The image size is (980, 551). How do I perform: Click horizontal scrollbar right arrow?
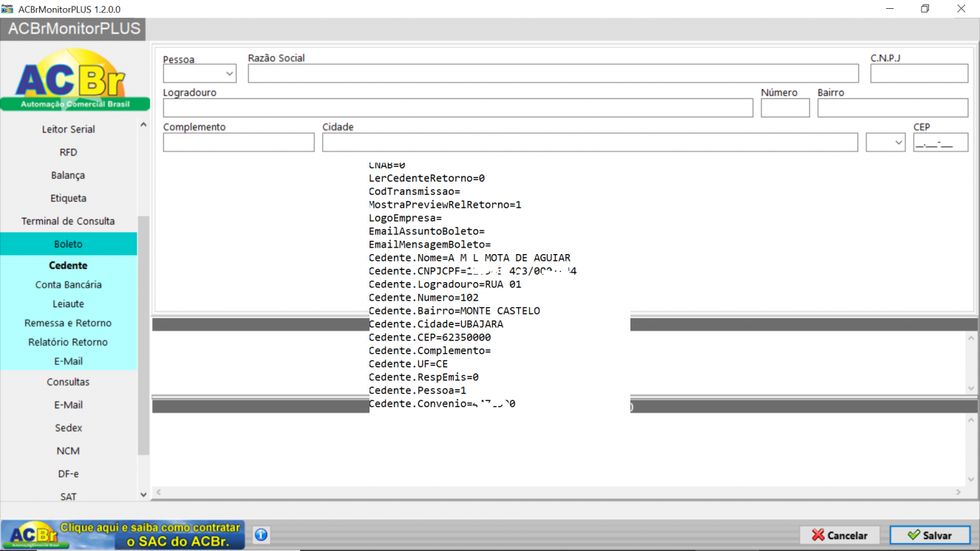pyautogui.click(x=959, y=492)
